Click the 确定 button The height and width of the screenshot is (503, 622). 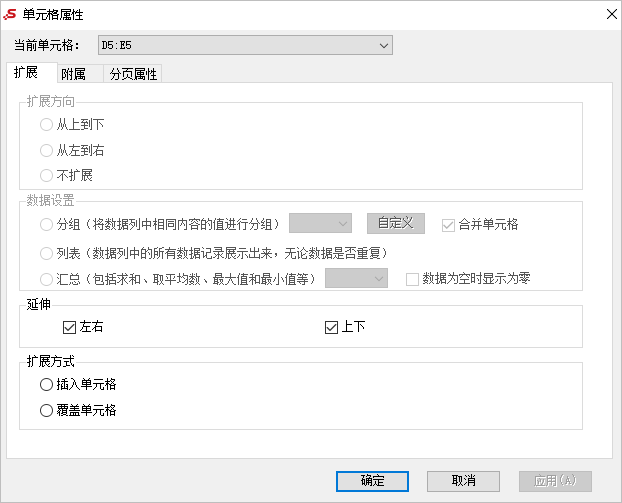tap(372, 481)
